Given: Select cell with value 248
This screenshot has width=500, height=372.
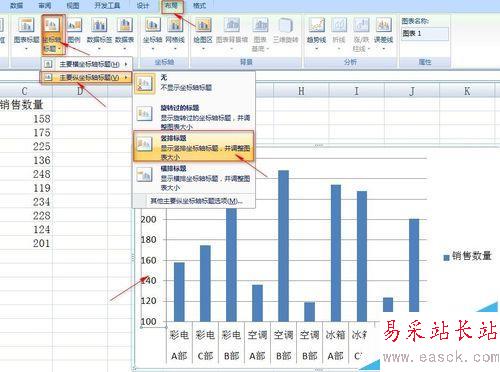Looking at the screenshot, I should click(26, 174).
